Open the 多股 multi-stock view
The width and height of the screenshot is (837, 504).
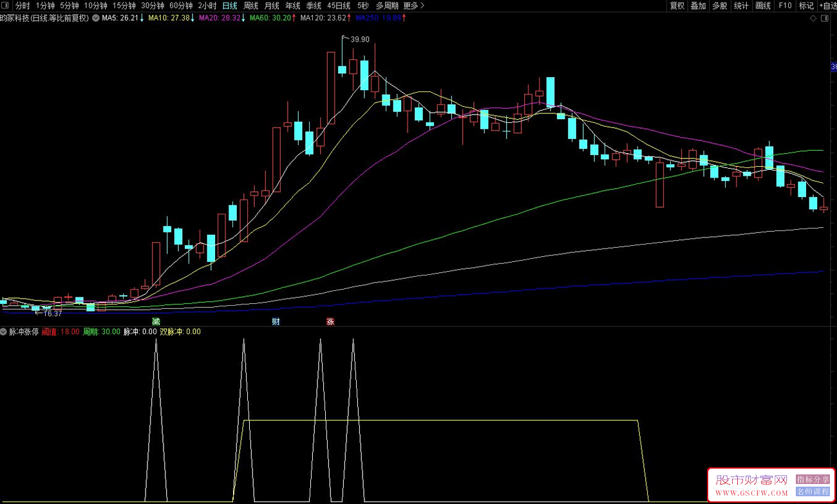coord(720,6)
